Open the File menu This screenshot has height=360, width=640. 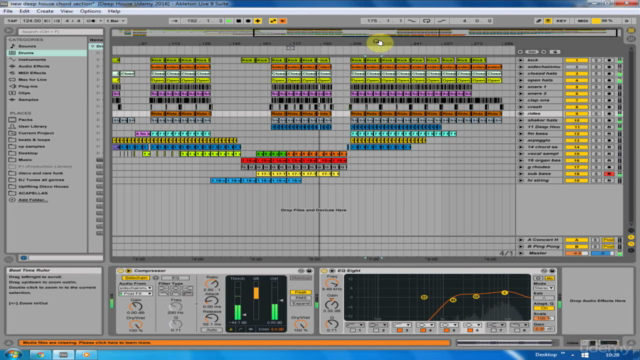[8, 11]
